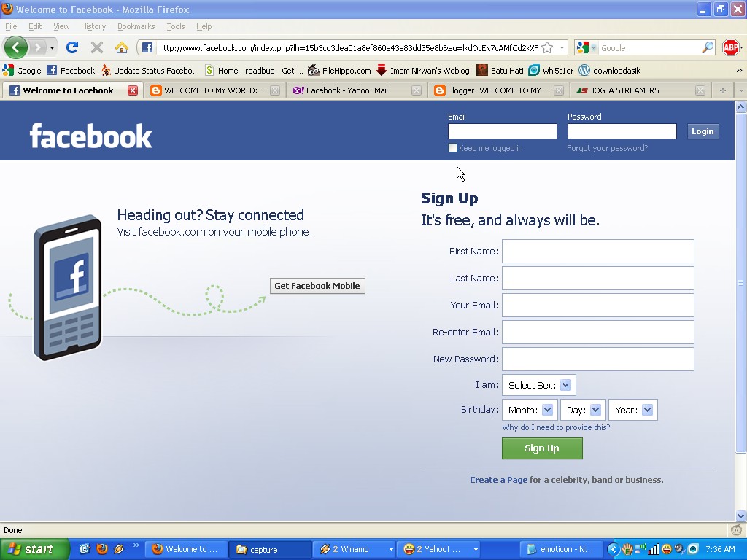Click the search magnifier icon
Screen dimensions: 747x560
point(708,47)
